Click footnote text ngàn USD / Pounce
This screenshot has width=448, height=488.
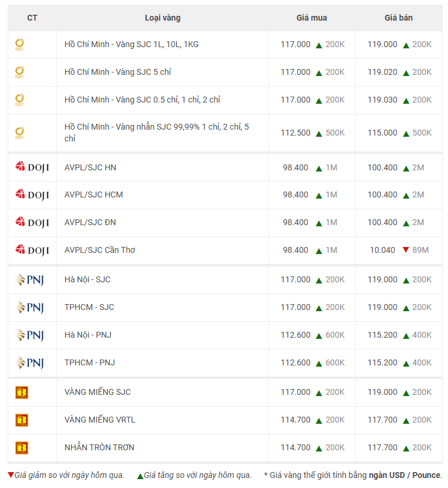pyautogui.click(x=405, y=475)
